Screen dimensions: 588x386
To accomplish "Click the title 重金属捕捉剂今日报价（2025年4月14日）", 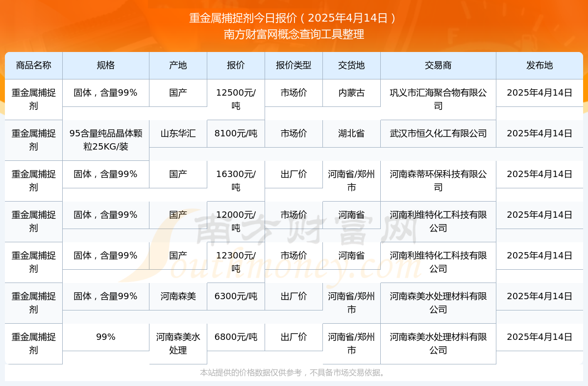I will [294, 18].
